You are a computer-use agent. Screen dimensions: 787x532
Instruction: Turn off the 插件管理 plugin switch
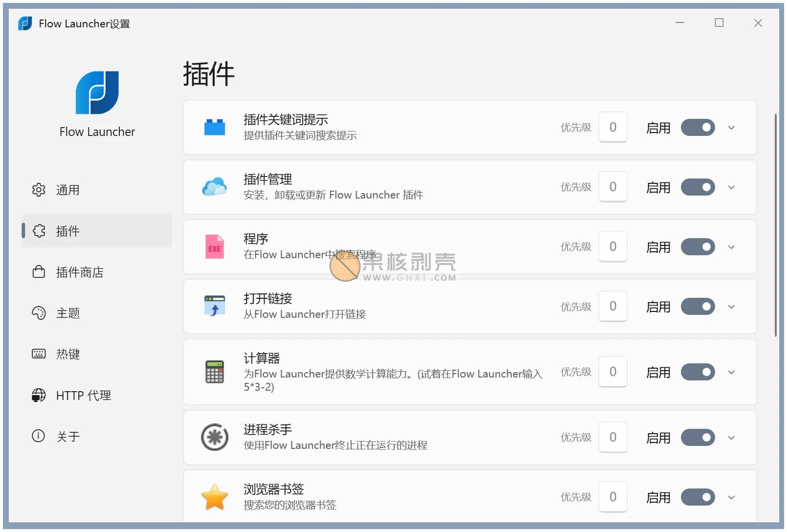click(698, 187)
